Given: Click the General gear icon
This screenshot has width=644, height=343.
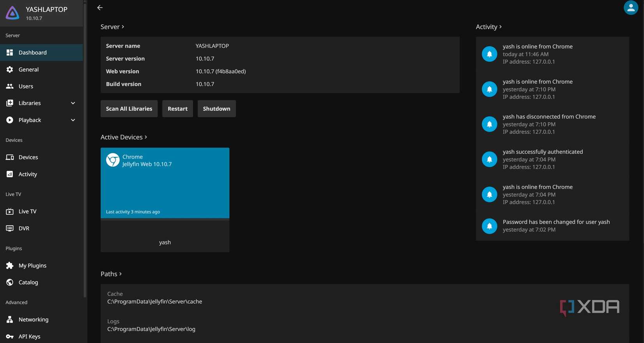Looking at the screenshot, I should pos(10,69).
